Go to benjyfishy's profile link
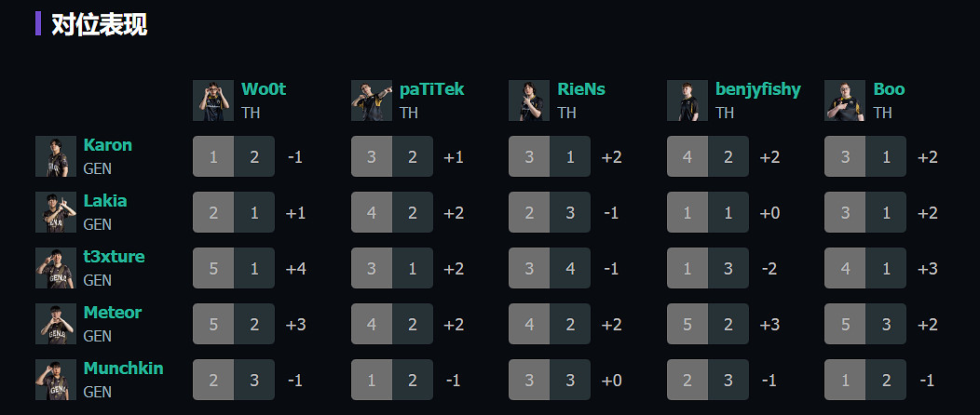This screenshot has width=980, height=415. coord(757,89)
